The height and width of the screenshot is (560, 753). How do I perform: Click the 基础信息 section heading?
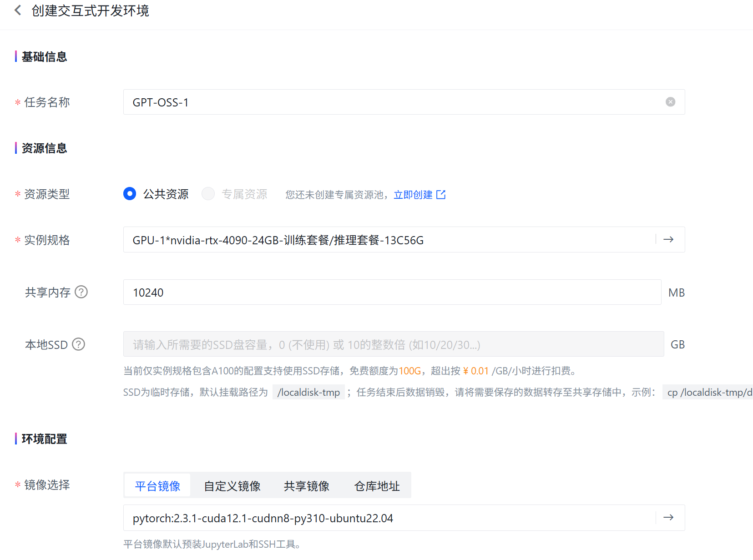tap(44, 57)
